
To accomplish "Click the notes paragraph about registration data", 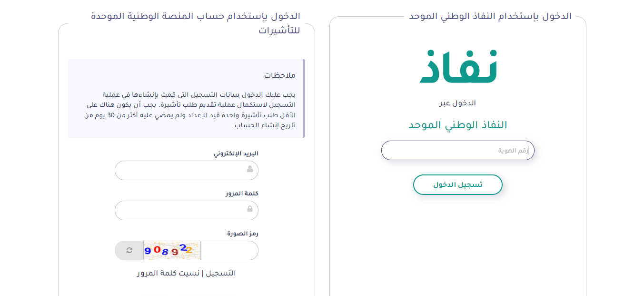I will point(189,110).
